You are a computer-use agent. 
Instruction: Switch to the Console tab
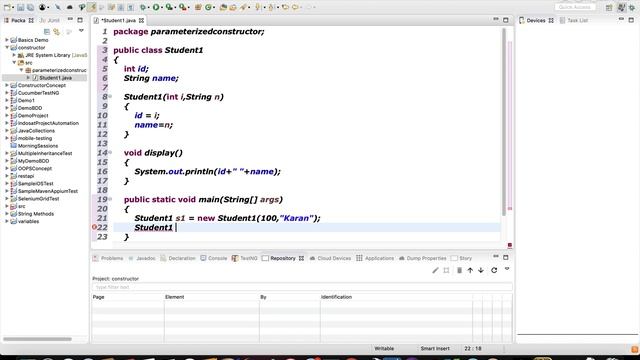(213, 258)
